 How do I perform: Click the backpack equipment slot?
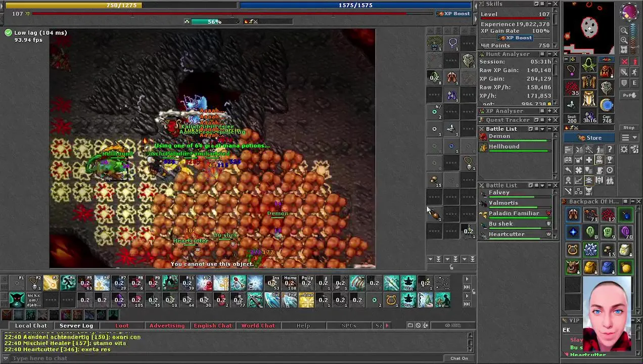click(607, 71)
